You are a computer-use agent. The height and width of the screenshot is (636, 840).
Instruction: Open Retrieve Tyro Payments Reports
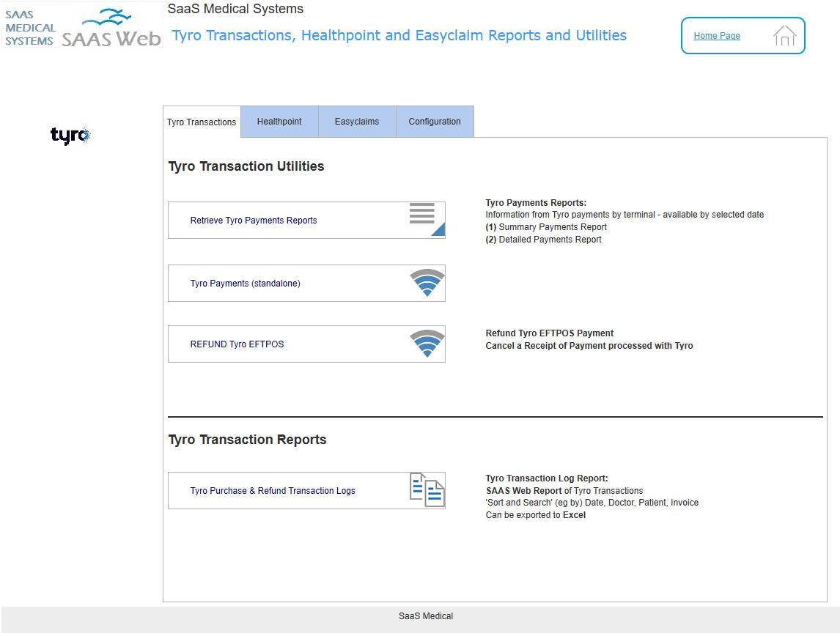coord(306,220)
